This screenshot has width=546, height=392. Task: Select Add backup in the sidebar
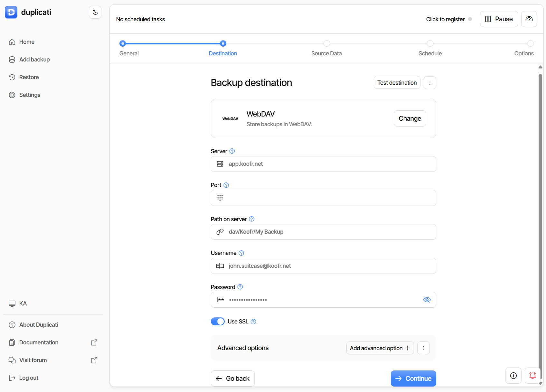point(34,59)
